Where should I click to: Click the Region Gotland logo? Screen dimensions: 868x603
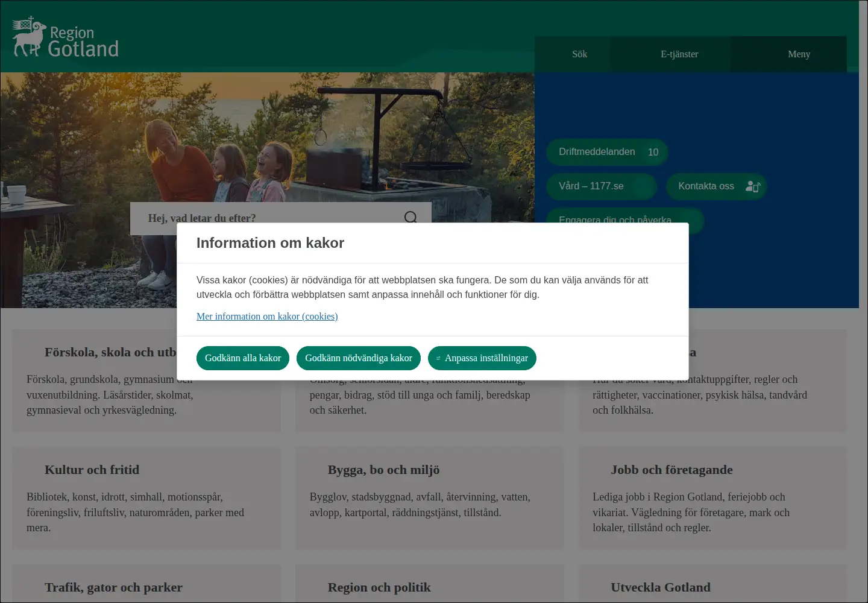click(x=66, y=37)
